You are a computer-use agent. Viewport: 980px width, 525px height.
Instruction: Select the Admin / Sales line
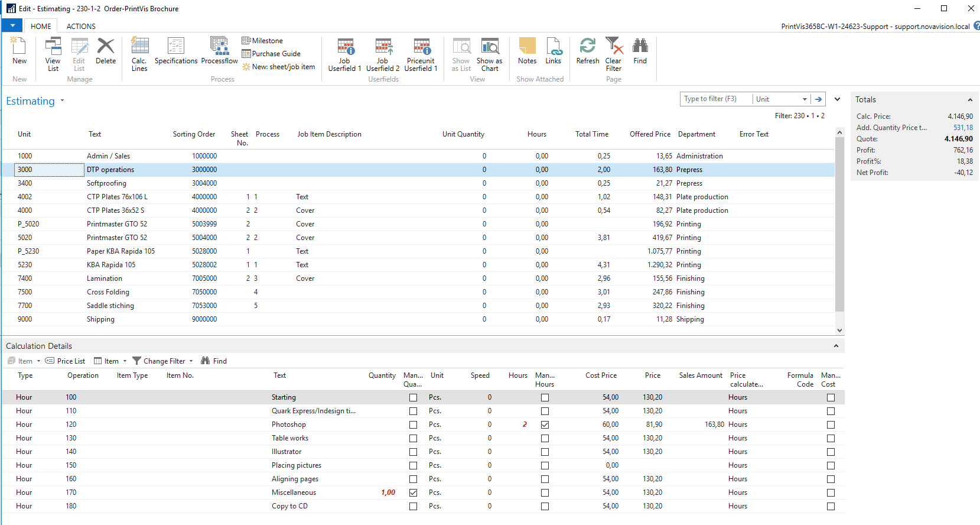click(x=418, y=156)
